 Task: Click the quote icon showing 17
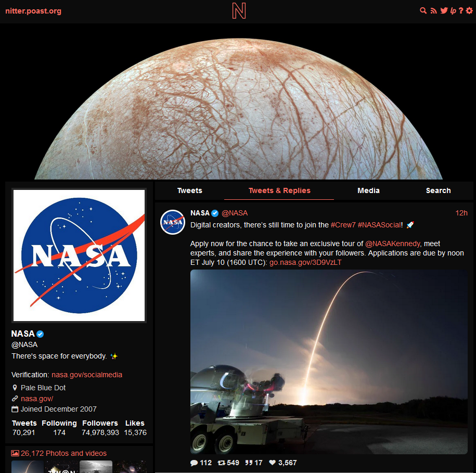click(x=249, y=463)
